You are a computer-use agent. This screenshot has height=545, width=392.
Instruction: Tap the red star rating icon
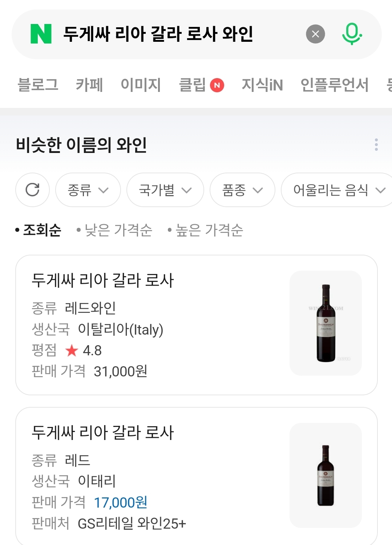[x=72, y=351]
